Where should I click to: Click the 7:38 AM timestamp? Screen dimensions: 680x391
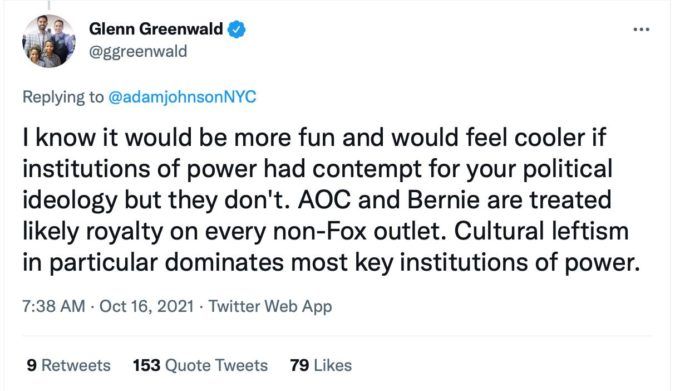click(54, 306)
